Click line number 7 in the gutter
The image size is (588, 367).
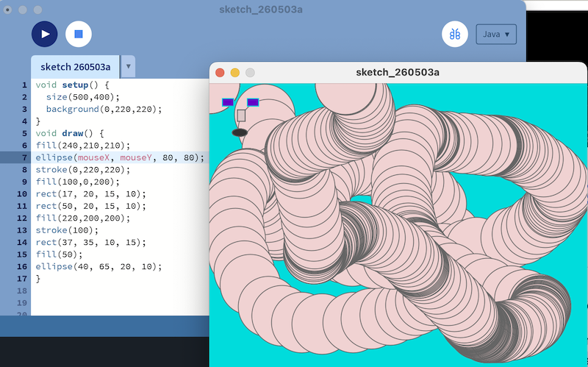pos(24,157)
